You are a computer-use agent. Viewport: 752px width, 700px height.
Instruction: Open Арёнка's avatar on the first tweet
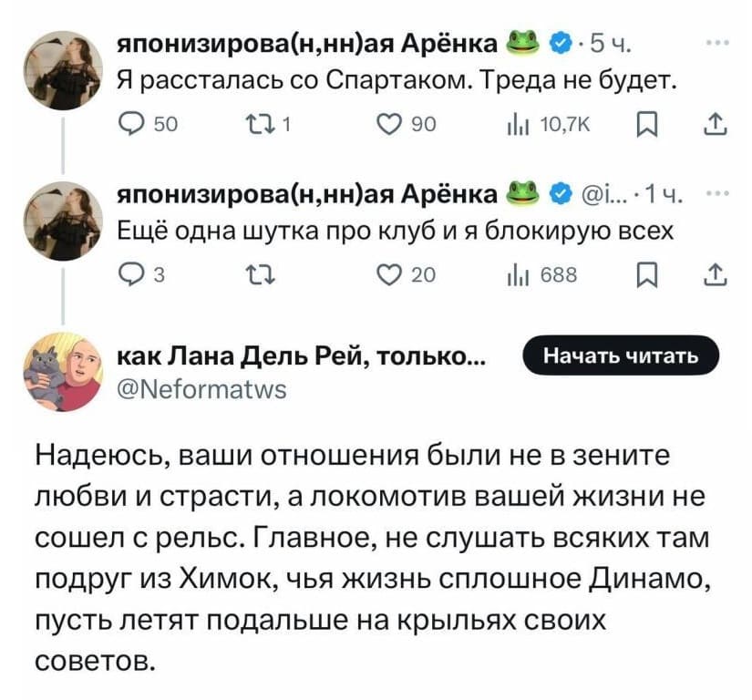pyautogui.click(x=62, y=70)
